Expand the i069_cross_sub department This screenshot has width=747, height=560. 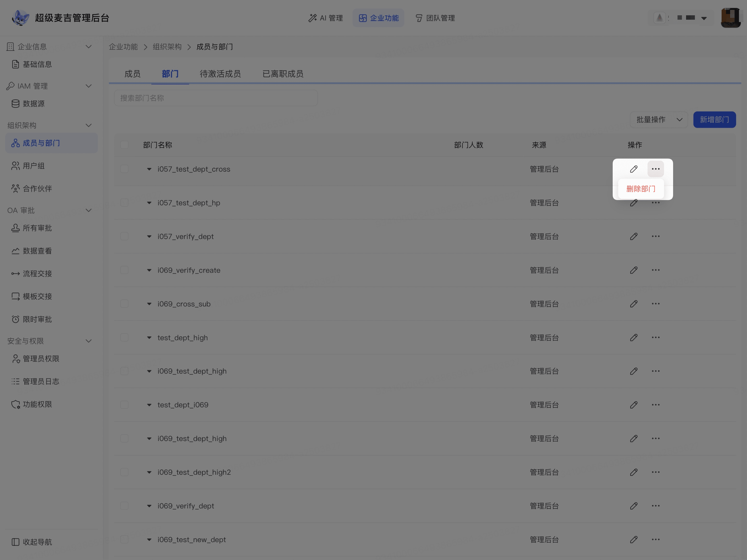[x=149, y=304]
